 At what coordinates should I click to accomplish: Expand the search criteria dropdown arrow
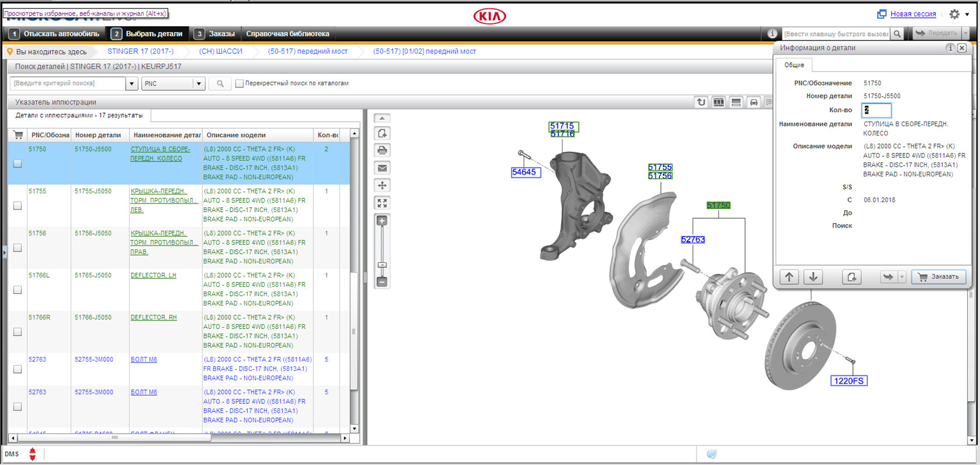click(132, 83)
